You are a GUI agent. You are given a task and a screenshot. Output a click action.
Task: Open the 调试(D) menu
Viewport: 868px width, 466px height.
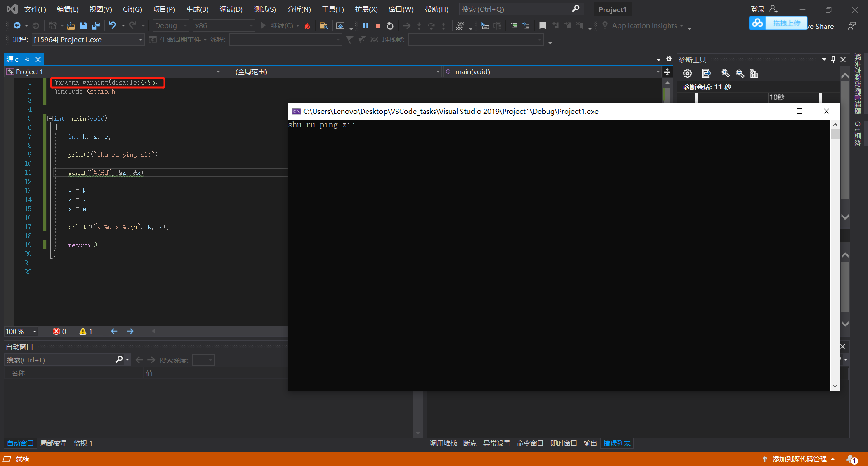pyautogui.click(x=231, y=9)
